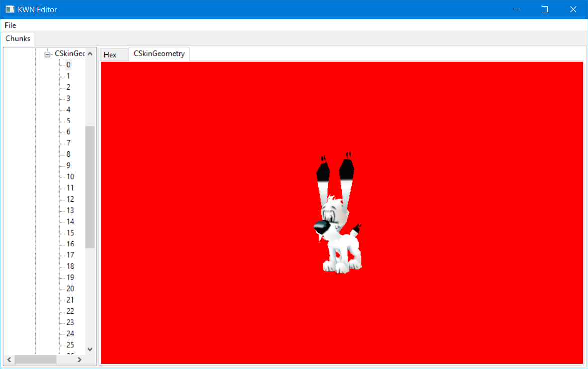Viewport: 588px width, 369px height.
Task: Select tree item 1
Action: tap(68, 76)
